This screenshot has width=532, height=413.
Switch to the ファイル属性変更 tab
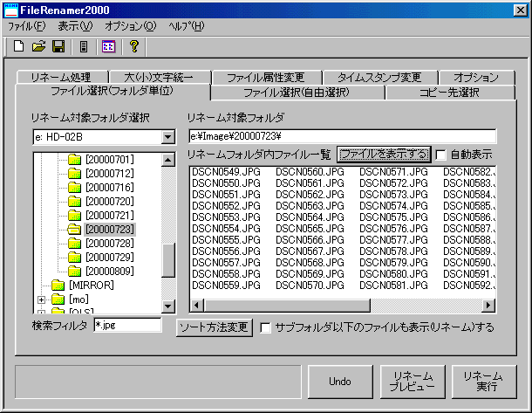[266, 78]
